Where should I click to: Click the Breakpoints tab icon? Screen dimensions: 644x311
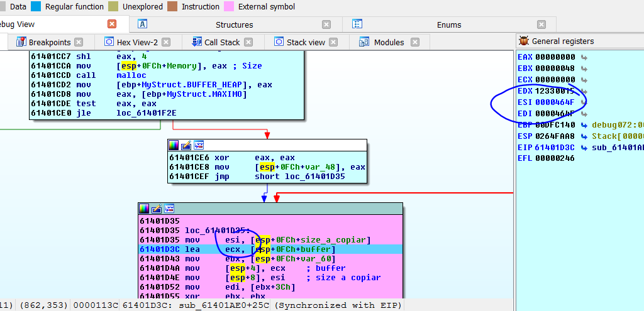tap(20, 42)
